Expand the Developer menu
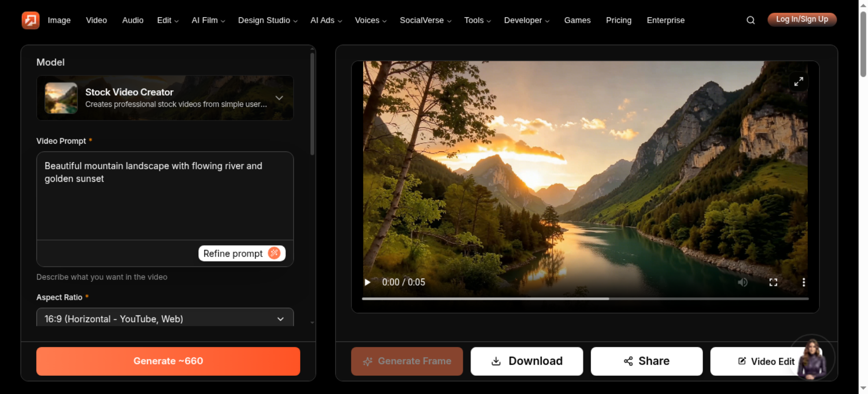Screen dimensions: 868x394 [x=526, y=20]
